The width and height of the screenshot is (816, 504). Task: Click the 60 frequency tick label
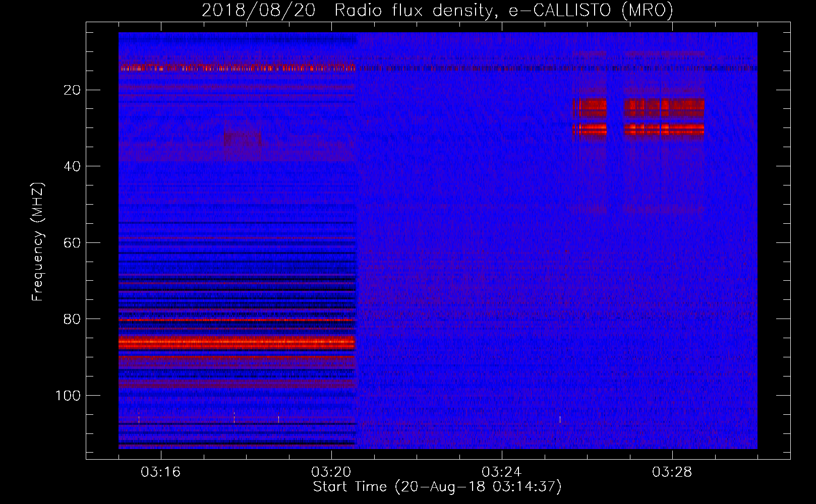[73, 243]
